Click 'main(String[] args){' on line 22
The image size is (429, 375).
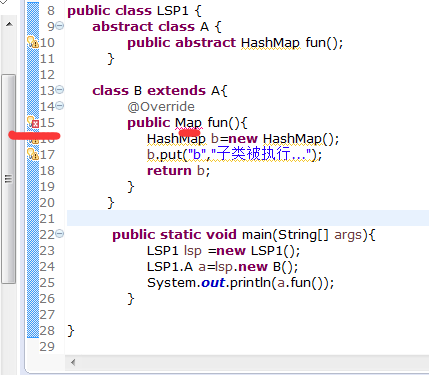309,235
